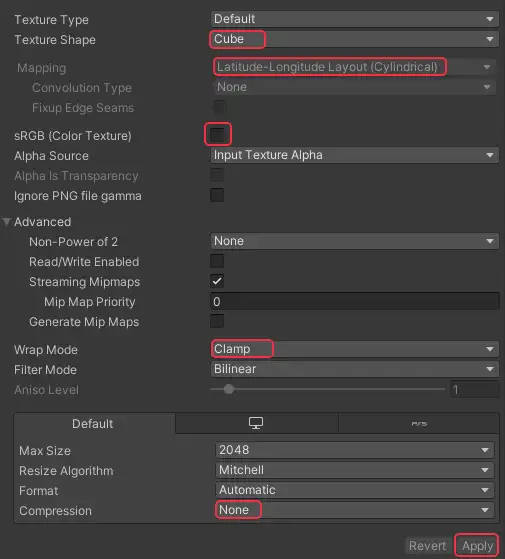The width and height of the screenshot is (505, 559).
Task: Click the Filter Mode label
Action: [45, 370]
